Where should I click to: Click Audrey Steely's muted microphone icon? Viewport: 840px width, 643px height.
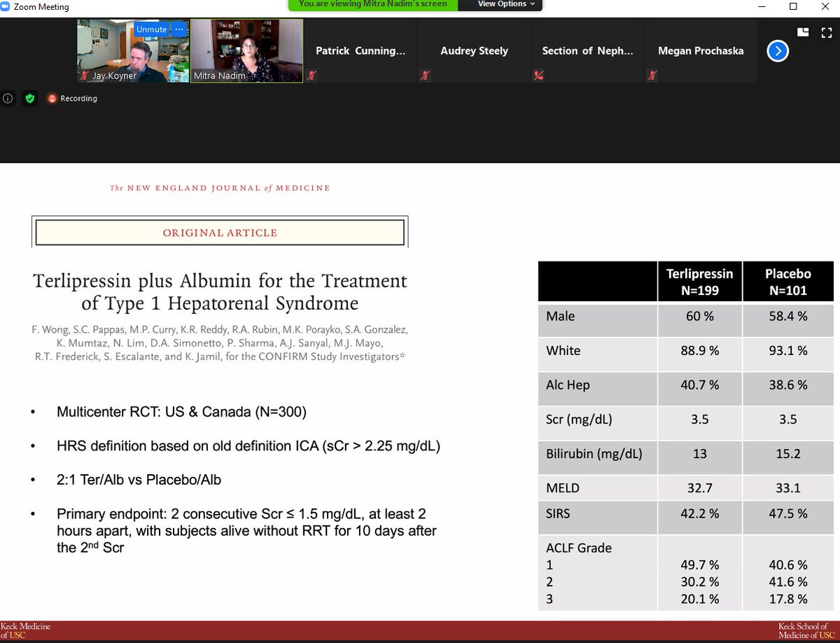coord(426,75)
